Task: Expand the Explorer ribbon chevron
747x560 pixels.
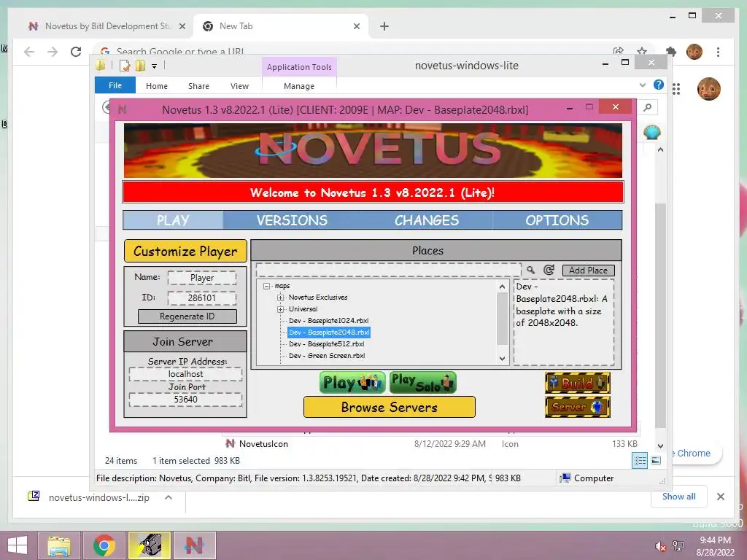Action: click(x=642, y=85)
